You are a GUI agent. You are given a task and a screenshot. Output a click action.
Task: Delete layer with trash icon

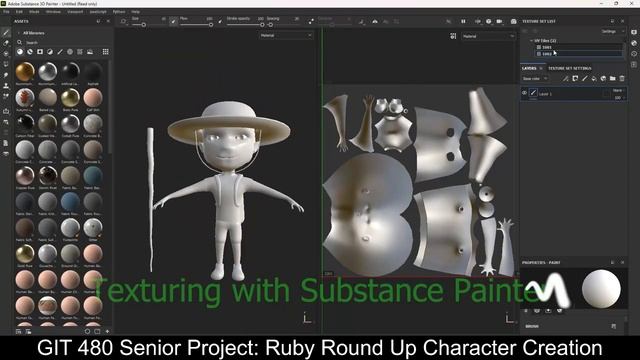(622, 78)
